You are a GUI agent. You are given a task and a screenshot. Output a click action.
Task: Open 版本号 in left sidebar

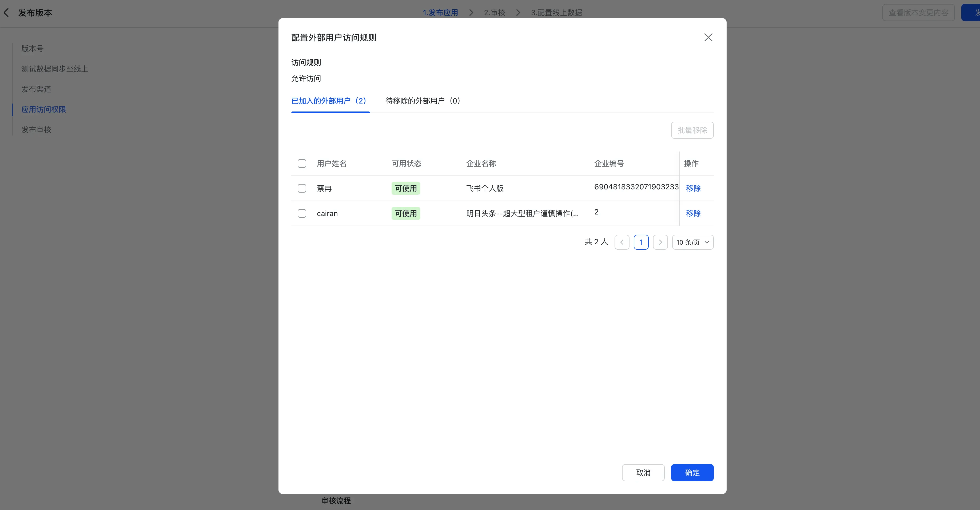coord(32,49)
